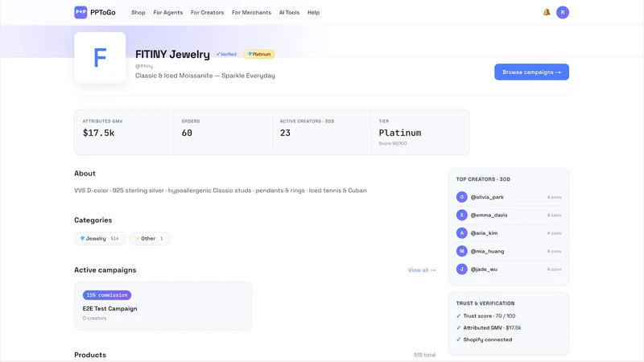Open @jade_wu creator profile
This screenshot has height=362, width=644.
click(x=484, y=269)
